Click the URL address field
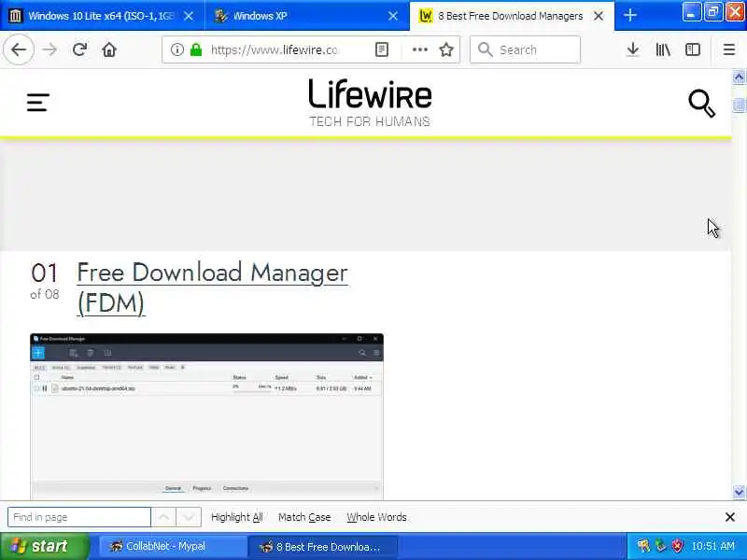747x560 pixels. coord(275,49)
